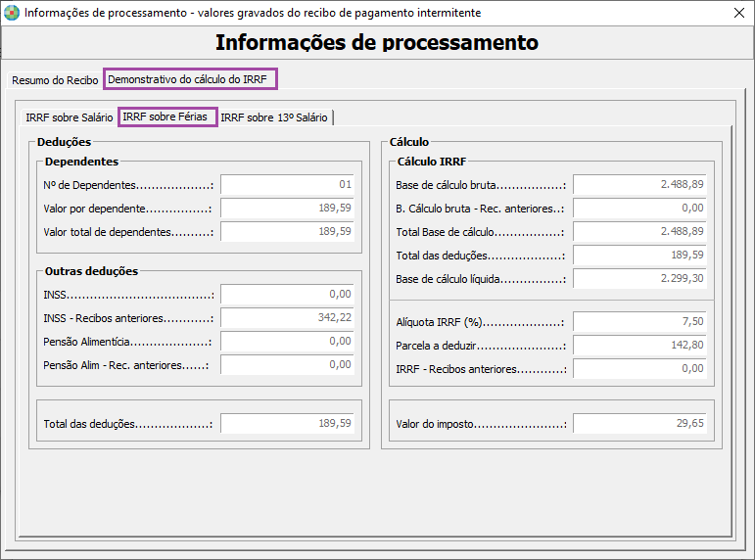Click the INSS value field
The height and width of the screenshot is (560, 755).
click(288, 295)
